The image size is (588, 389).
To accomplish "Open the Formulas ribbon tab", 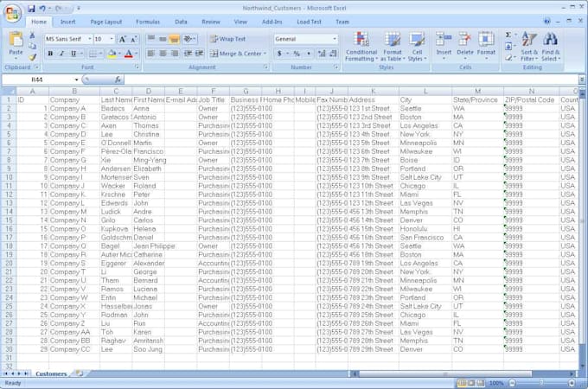I will [x=148, y=22].
